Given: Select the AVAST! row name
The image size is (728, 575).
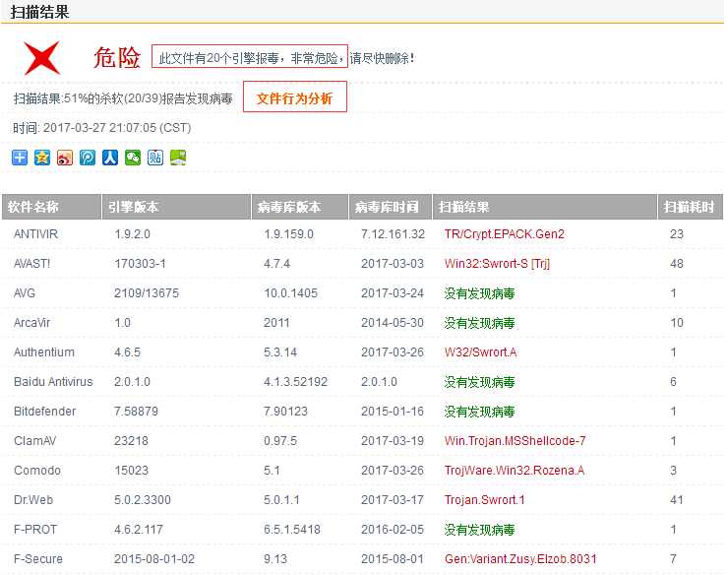Looking at the screenshot, I should pos(31,264).
